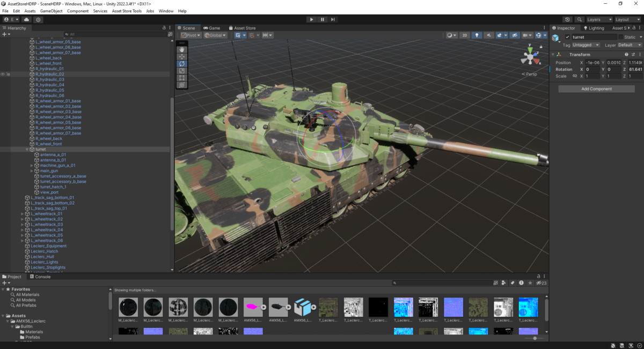Switch to the Console tab
The height and width of the screenshot is (349, 644).
(40, 277)
